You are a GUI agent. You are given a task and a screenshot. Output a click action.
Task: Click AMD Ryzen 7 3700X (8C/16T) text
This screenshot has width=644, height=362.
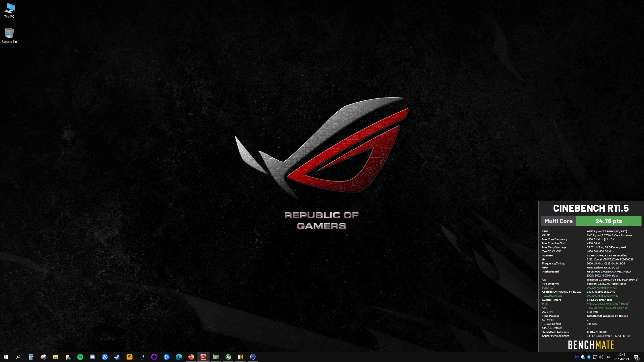coord(607,231)
